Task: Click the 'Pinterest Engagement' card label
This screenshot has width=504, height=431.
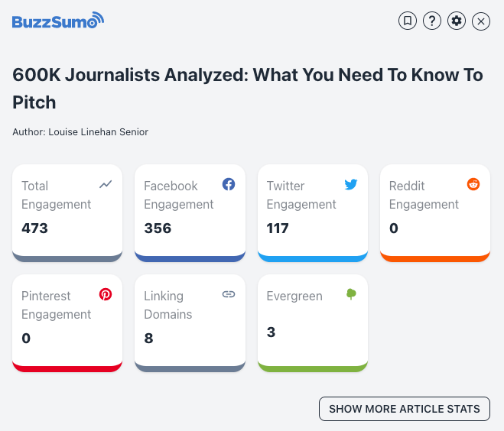Action: coord(57,305)
